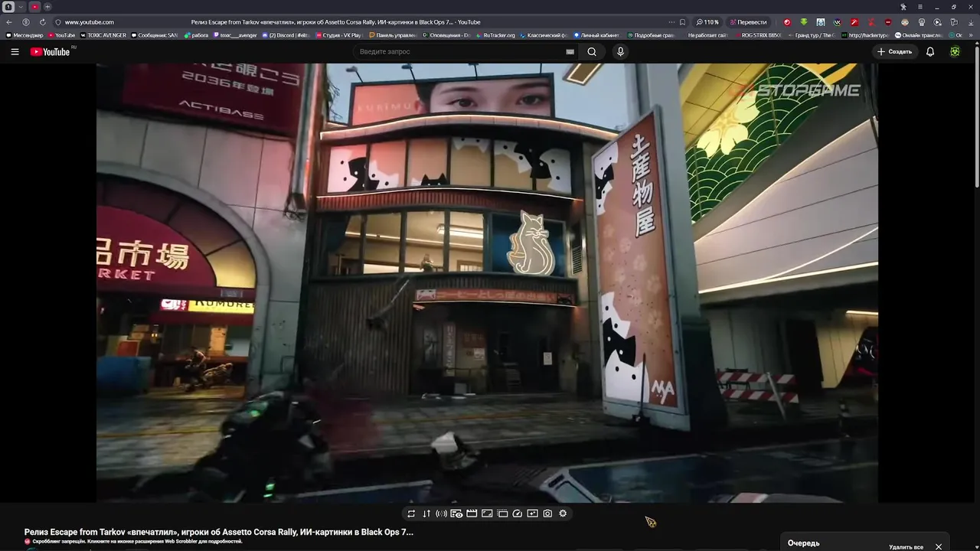Toggle audio boost waves icon below video

click(x=442, y=514)
